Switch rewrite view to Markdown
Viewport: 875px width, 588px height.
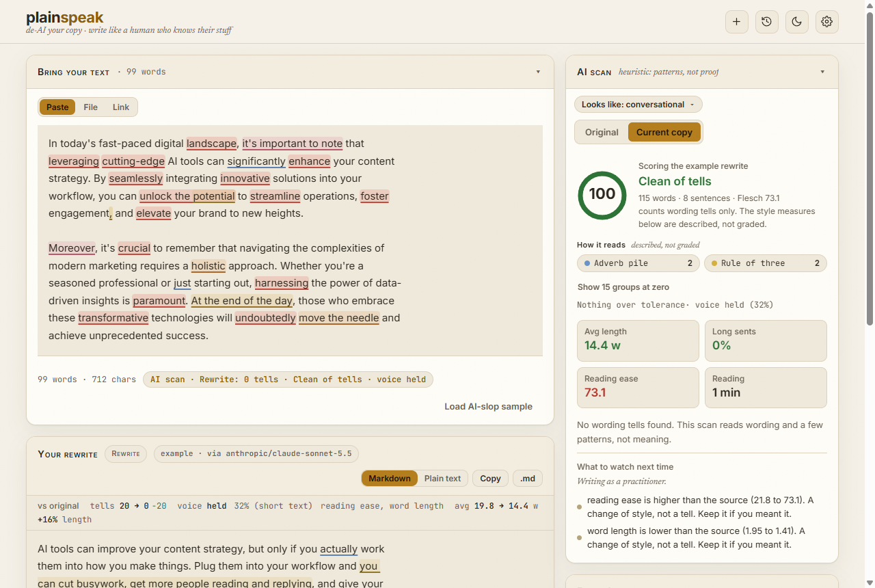390,479
